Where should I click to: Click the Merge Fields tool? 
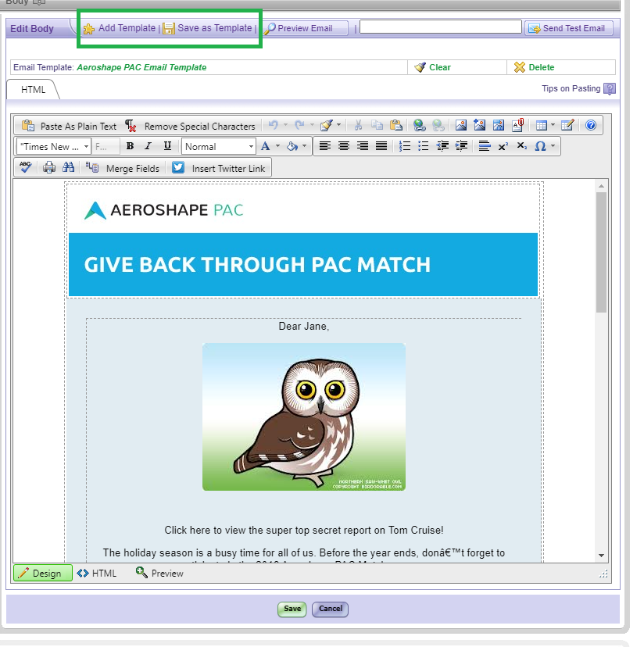(123, 168)
